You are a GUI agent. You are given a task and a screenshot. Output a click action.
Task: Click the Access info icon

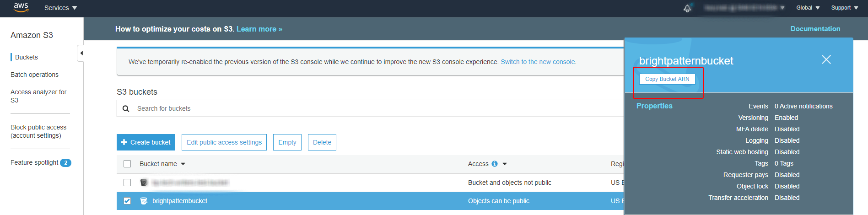tap(495, 164)
